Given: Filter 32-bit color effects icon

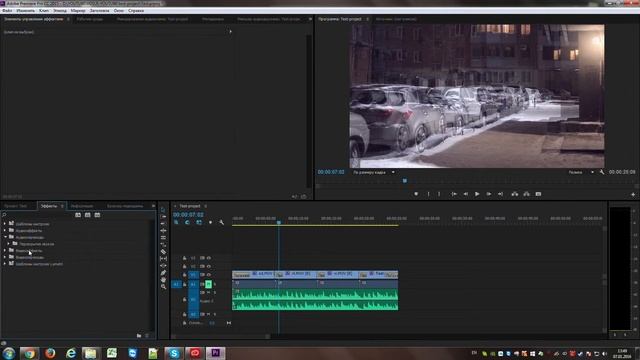Looking at the screenshot, I should click(x=88, y=215).
